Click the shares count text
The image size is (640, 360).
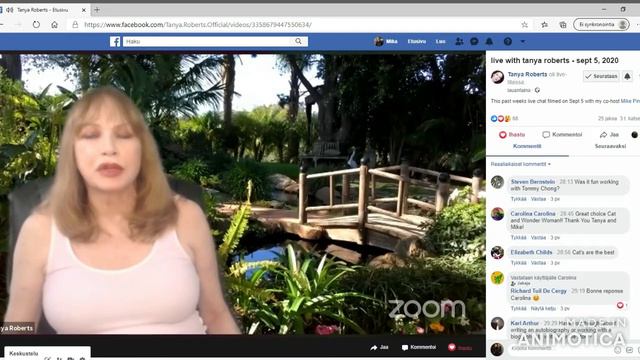607,118
